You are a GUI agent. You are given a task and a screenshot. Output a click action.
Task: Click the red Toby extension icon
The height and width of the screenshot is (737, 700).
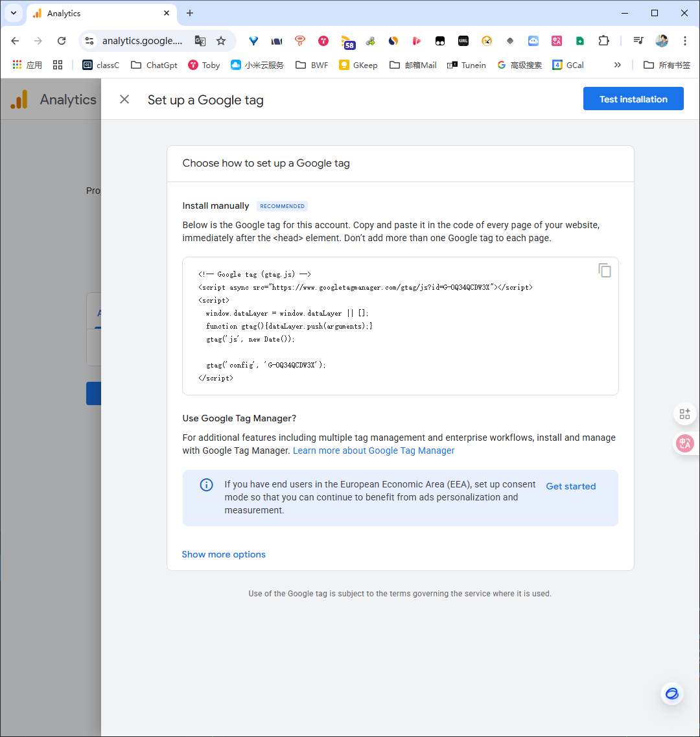(x=323, y=41)
